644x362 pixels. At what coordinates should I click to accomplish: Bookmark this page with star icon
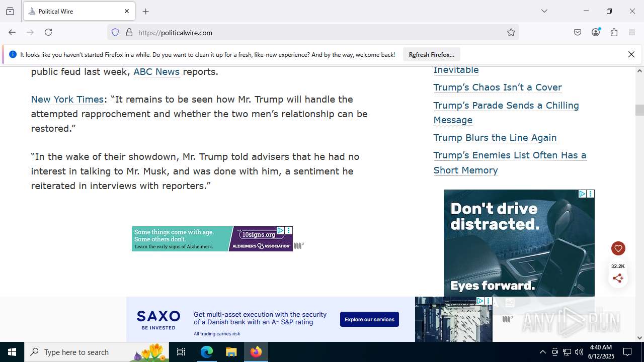[511, 32]
